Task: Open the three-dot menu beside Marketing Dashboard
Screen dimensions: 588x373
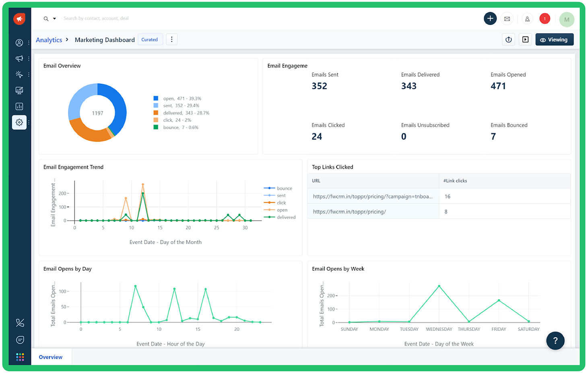Action: pyautogui.click(x=172, y=39)
